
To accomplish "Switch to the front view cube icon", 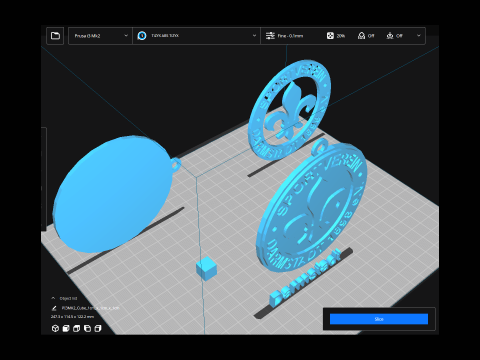I will (66, 329).
